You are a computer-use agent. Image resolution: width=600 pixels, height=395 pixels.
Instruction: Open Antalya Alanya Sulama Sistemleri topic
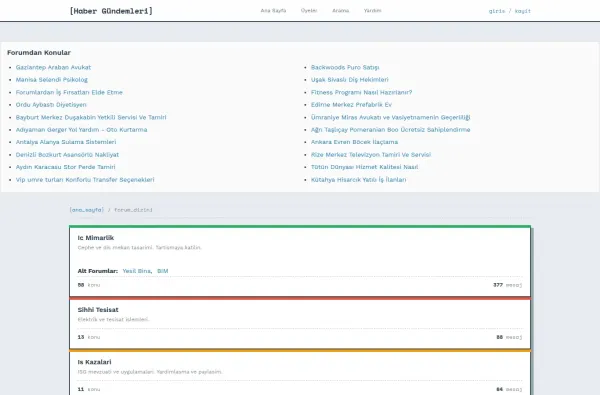(66, 142)
